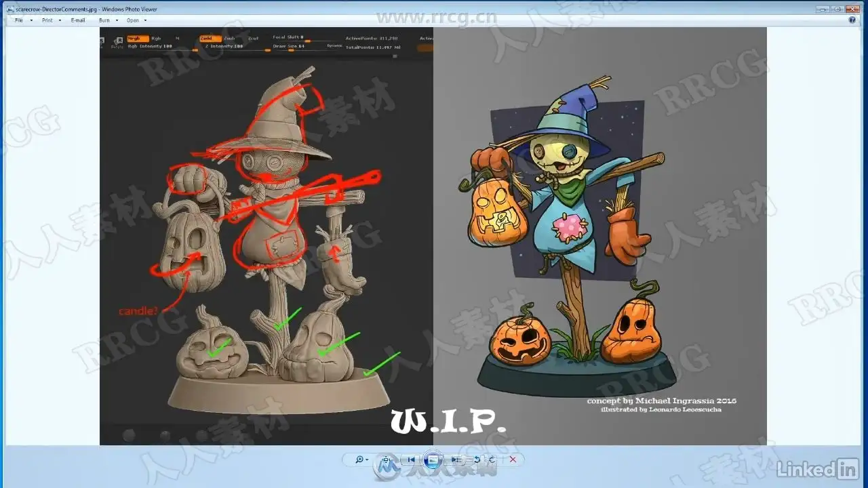Screen dimensions: 868x488
Task: Open the Burn menu
Action: point(108,20)
